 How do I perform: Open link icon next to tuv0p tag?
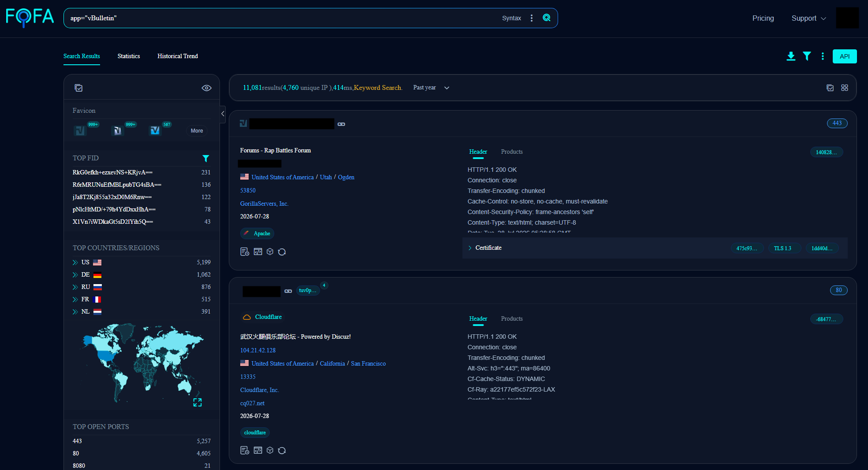point(288,291)
